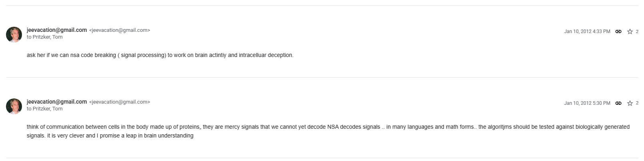This screenshot has width=644, height=161.
Task: Click bold sender name on the second email
Action: click(x=57, y=102)
